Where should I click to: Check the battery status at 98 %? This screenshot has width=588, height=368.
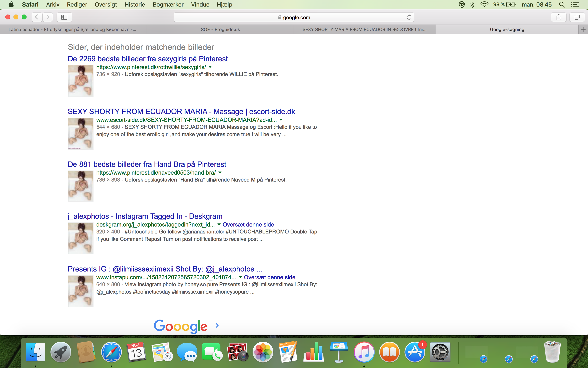point(504,4)
